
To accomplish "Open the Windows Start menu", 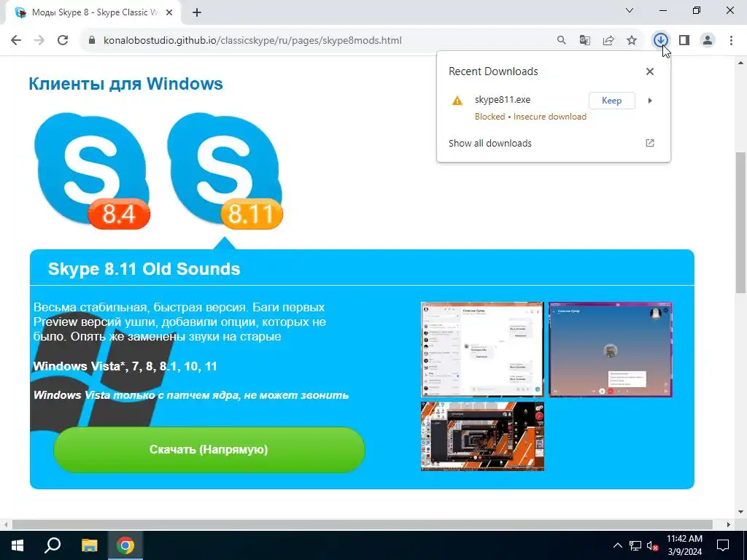I will [18, 545].
